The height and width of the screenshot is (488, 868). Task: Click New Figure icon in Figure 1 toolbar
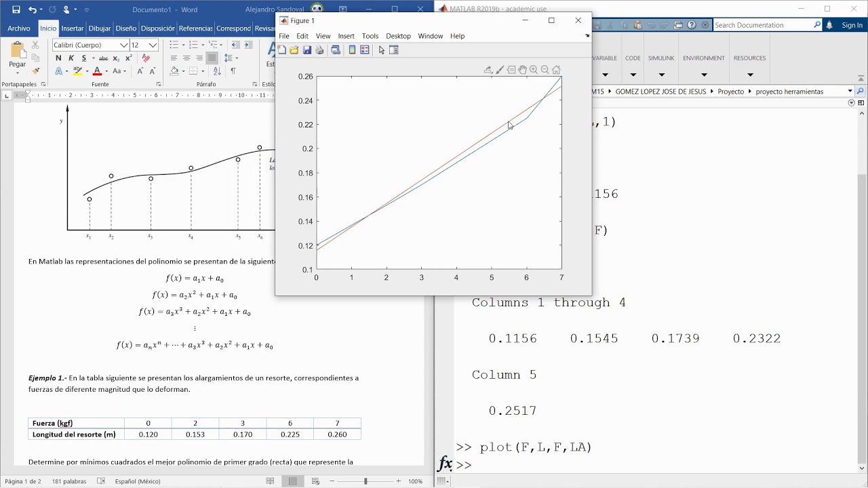tap(281, 50)
